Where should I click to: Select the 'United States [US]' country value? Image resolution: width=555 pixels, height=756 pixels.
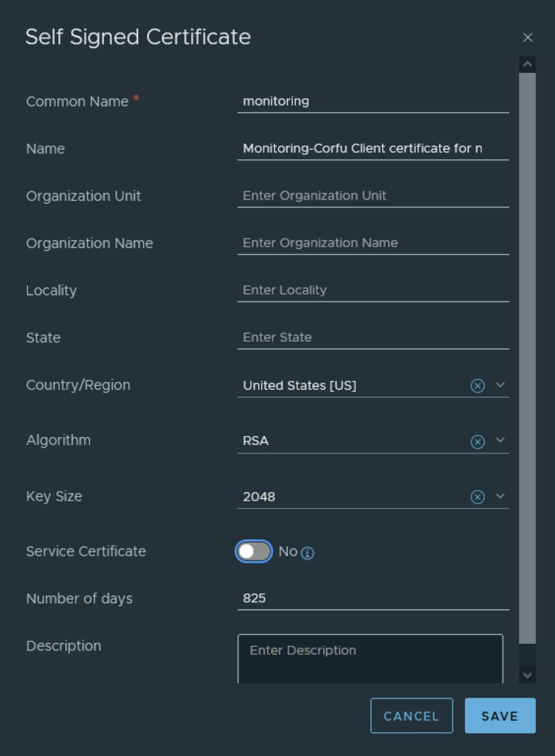pyautogui.click(x=299, y=385)
